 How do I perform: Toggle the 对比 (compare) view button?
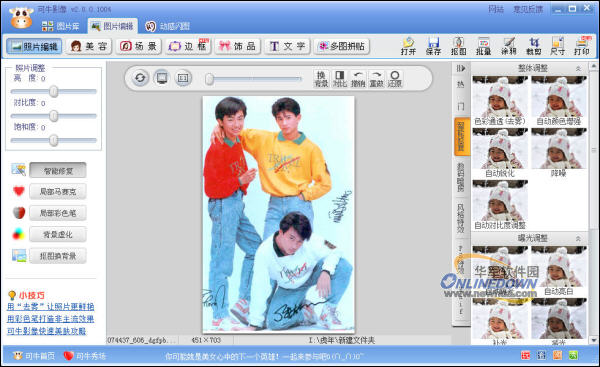pos(339,78)
